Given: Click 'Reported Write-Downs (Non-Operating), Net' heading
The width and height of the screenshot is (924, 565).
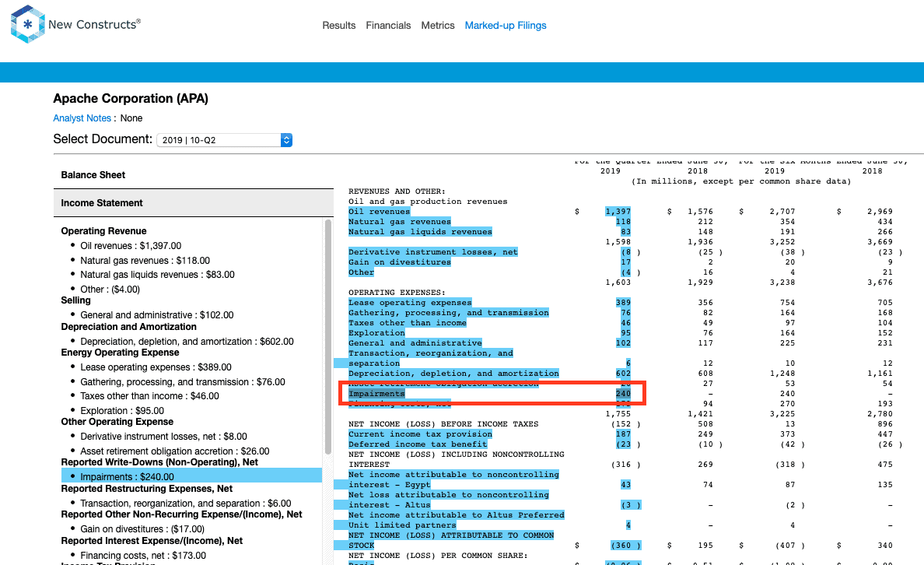Looking at the screenshot, I should pos(159,462).
